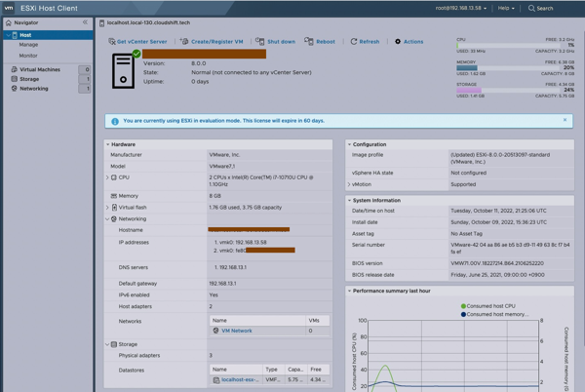Click the VM Network globe icon
Image resolution: width=585 pixels, height=392 pixels.
(215, 331)
